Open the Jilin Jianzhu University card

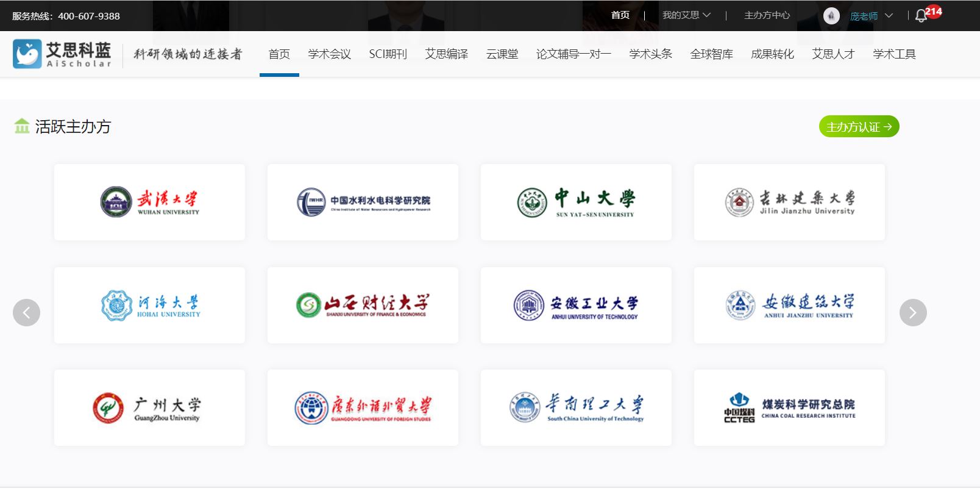(789, 202)
